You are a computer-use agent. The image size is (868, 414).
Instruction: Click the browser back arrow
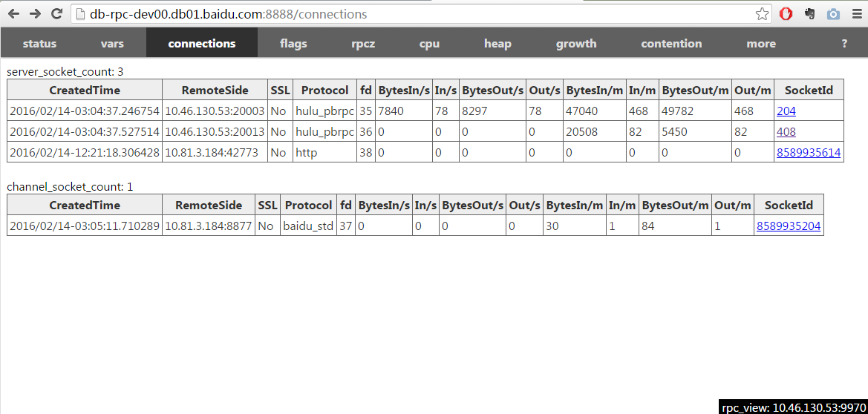[x=13, y=13]
